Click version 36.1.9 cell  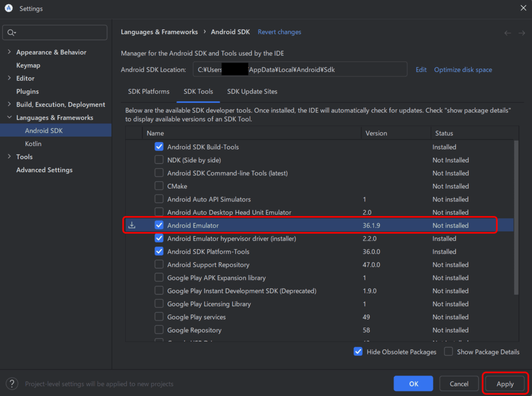point(371,225)
